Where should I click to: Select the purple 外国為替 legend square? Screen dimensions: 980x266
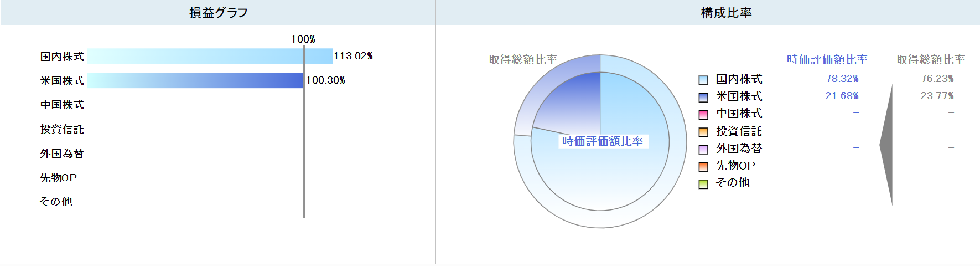click(703, 149)
